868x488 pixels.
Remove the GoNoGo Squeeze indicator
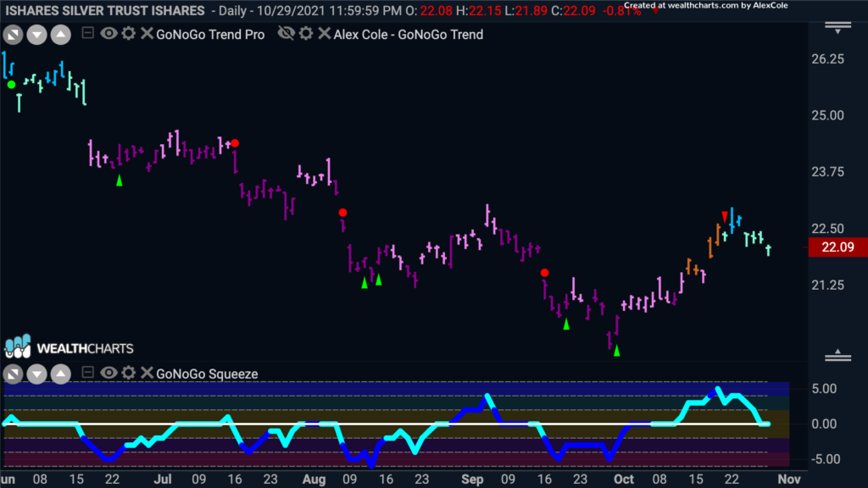point(146,373)
